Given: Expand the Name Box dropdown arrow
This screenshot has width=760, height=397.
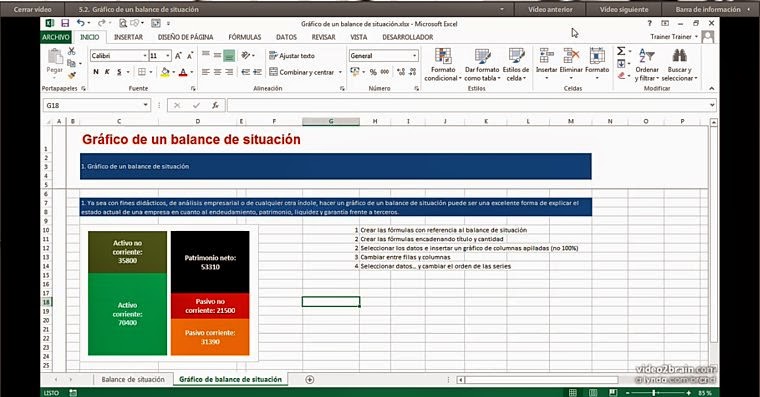Looking at the screenshot, I should click(145, 105).
